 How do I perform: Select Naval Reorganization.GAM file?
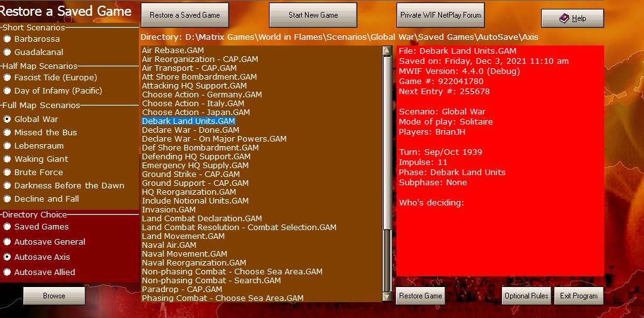(194, 263)
